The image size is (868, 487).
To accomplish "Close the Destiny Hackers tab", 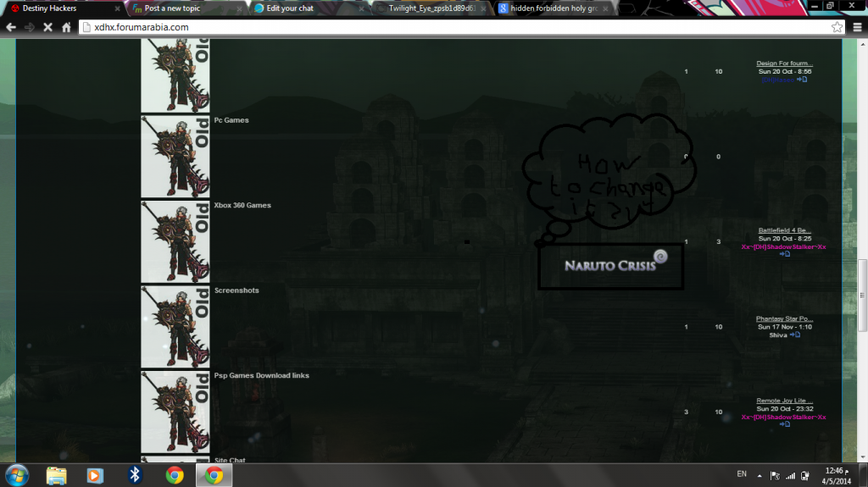I will click(x=117, y=8).
